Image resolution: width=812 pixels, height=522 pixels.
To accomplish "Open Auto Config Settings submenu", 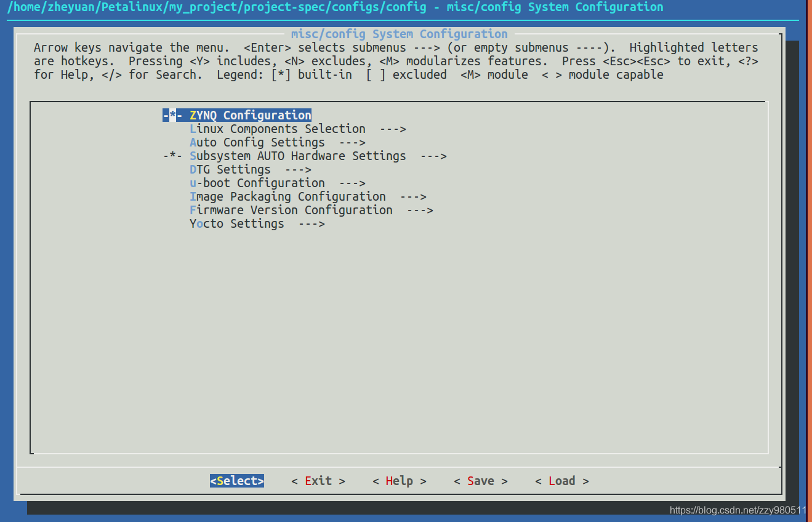I will pyautogui.click(x=278, y=142).
